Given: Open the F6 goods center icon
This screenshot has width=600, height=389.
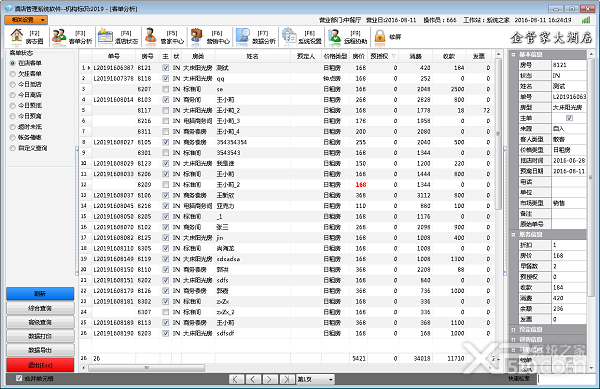Looking at the screenshot, I should click(196, 36).
